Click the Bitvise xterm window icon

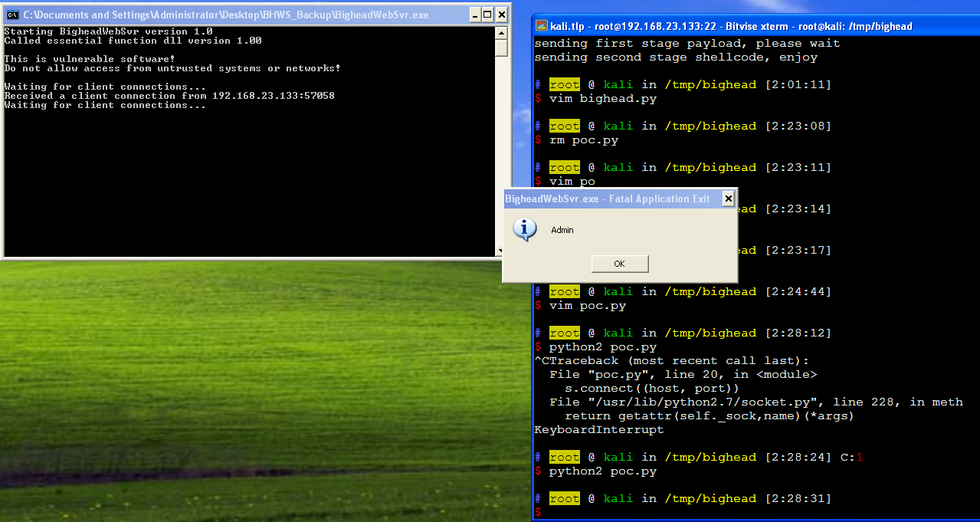point(541,26)
